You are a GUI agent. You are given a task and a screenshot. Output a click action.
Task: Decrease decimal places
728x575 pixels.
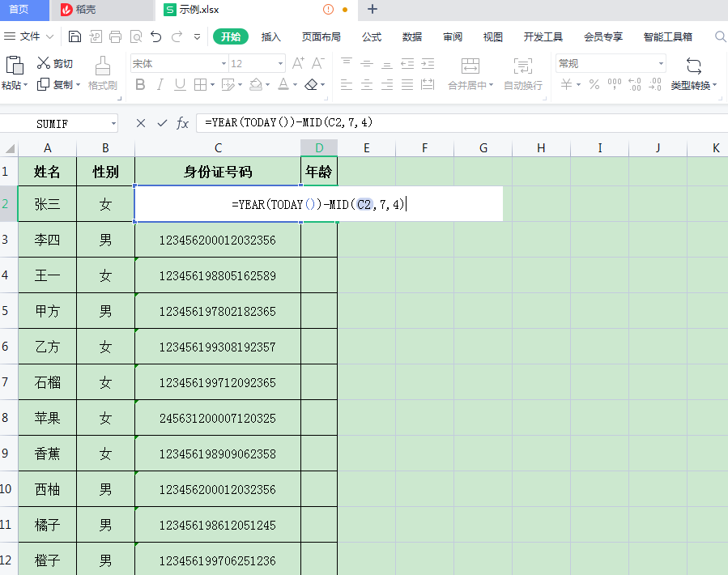click(x=655, y=84)
